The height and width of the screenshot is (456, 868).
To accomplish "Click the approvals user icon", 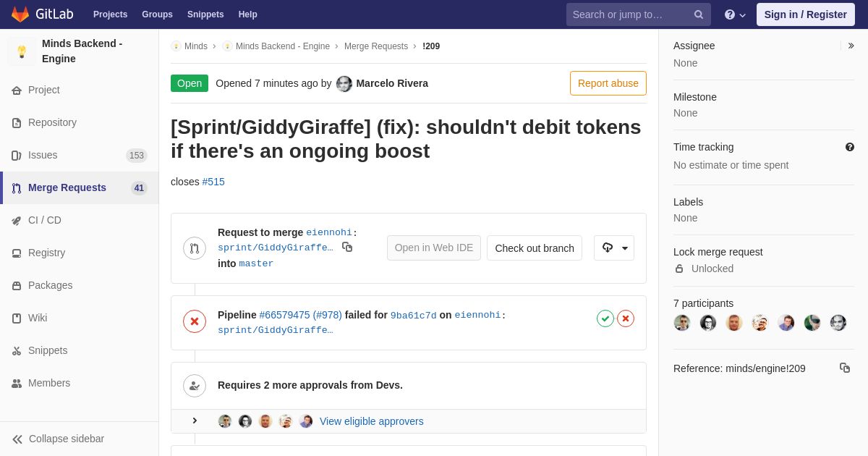I will [x=195, y=386].
